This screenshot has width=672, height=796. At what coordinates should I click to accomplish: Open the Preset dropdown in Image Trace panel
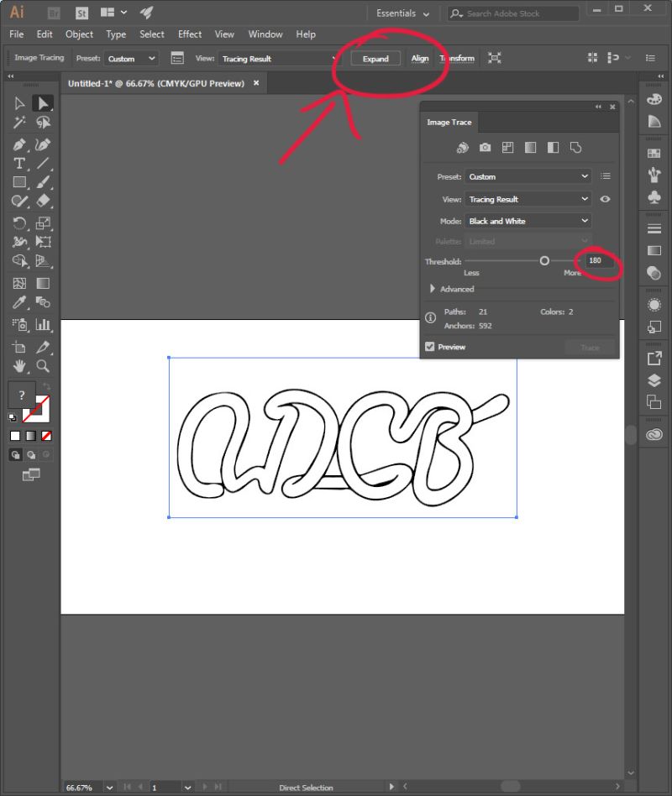528,176
